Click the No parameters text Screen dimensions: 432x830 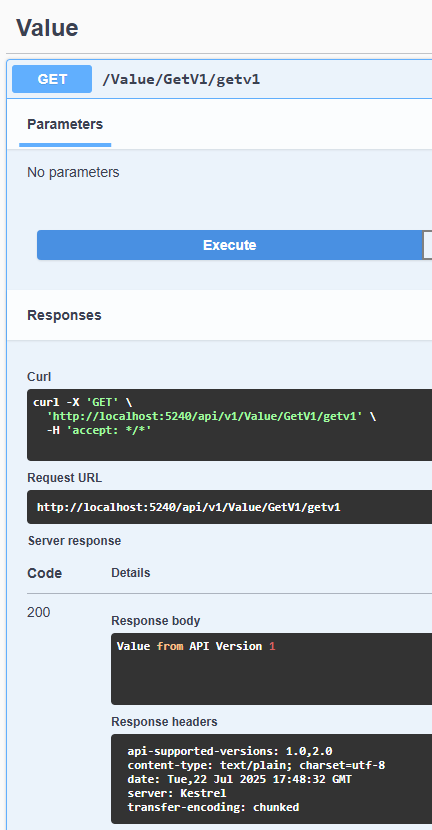click(73, 172)
